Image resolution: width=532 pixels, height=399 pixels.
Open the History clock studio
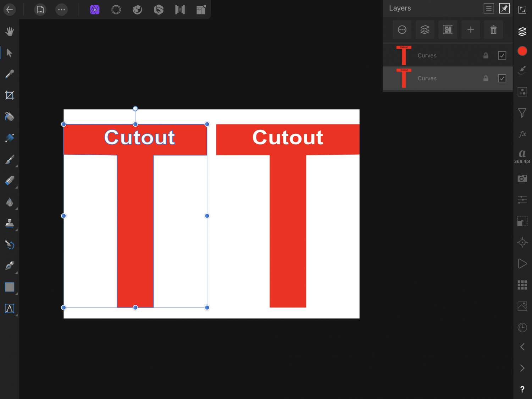(522, 327)
